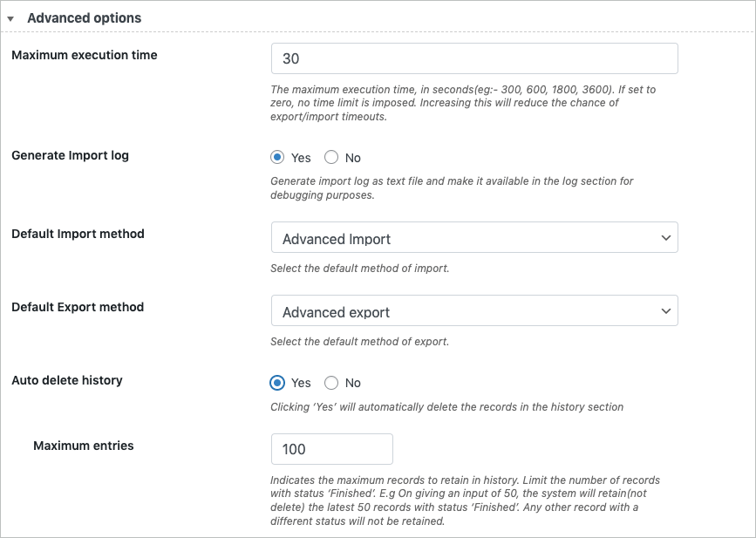Click the Auto delete history label
Image resolution: width=756 pixels, height=538 pixels.
coord(67,380)
